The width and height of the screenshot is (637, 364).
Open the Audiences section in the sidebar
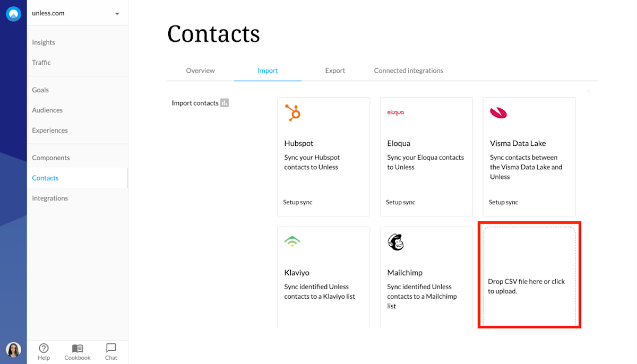click(x=47, y=110)
